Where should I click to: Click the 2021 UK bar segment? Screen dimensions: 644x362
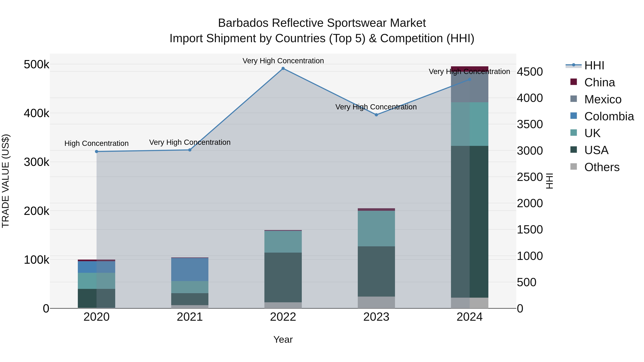(x=190, y=287)
